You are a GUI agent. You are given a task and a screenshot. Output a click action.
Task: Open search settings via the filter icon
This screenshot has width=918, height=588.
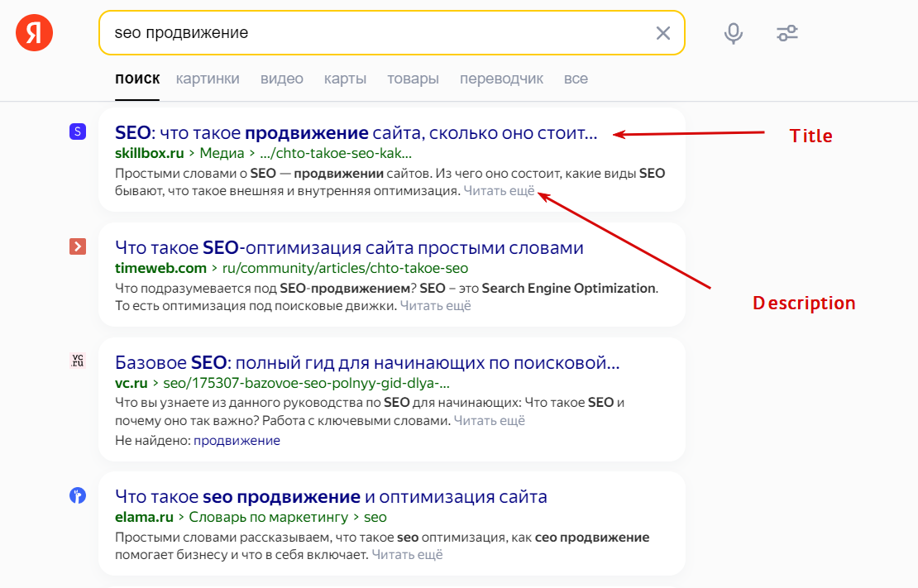(x=787, y=32)
